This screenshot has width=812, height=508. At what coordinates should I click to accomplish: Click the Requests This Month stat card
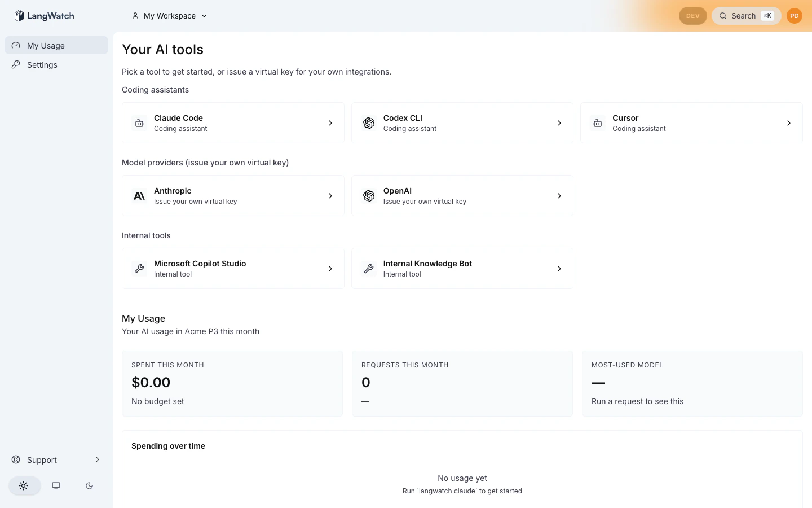click(462, 384)
